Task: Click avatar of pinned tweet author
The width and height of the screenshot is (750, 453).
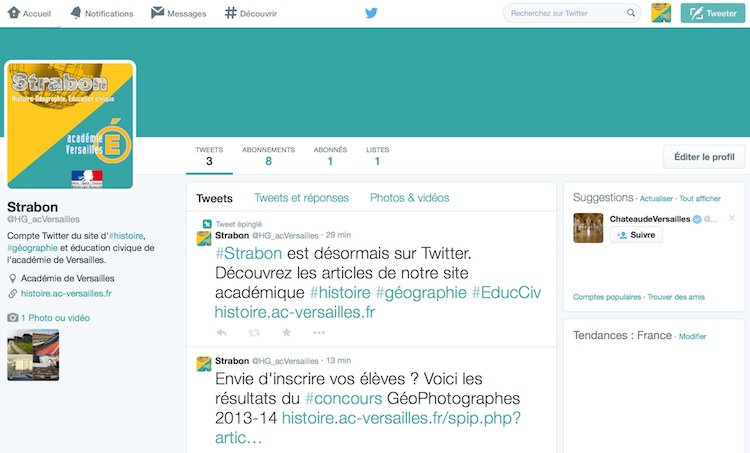Action: point(204,238)
